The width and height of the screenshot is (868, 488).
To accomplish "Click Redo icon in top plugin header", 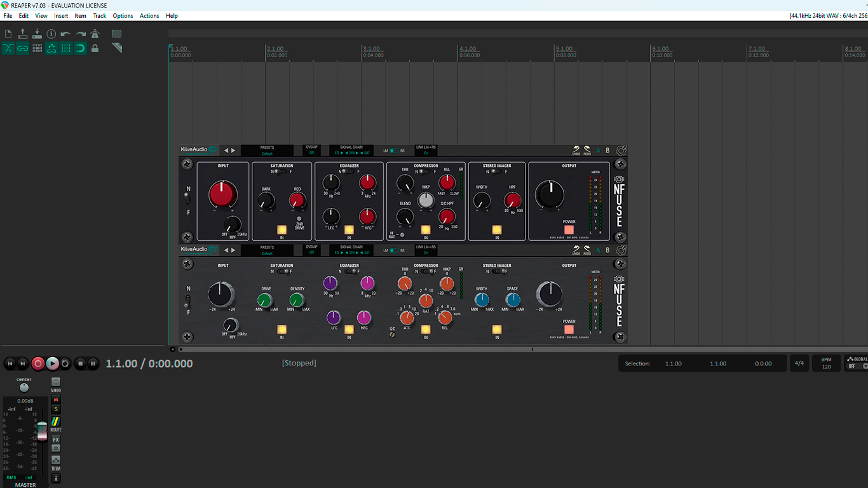I will point(587,151).
